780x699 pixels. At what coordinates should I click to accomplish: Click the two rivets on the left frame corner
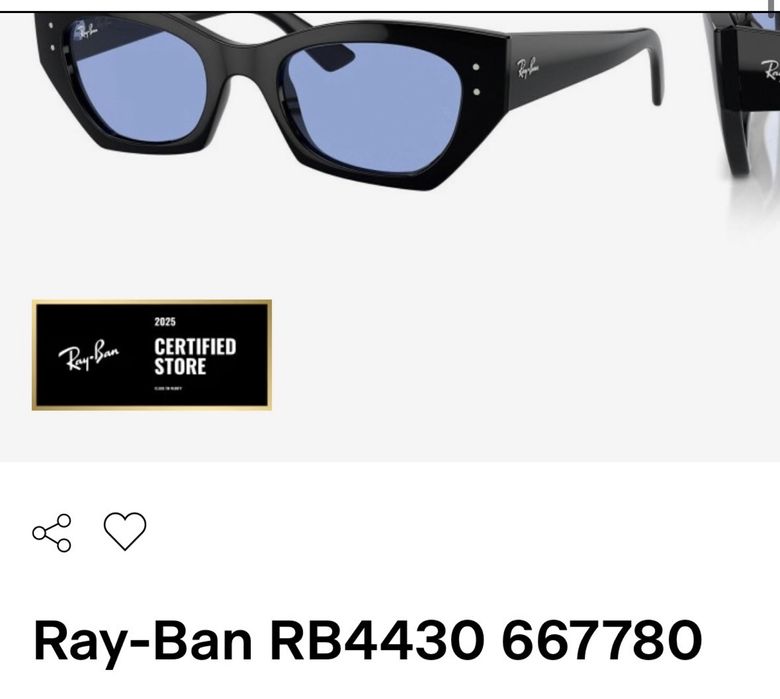[x=52, y=36]
